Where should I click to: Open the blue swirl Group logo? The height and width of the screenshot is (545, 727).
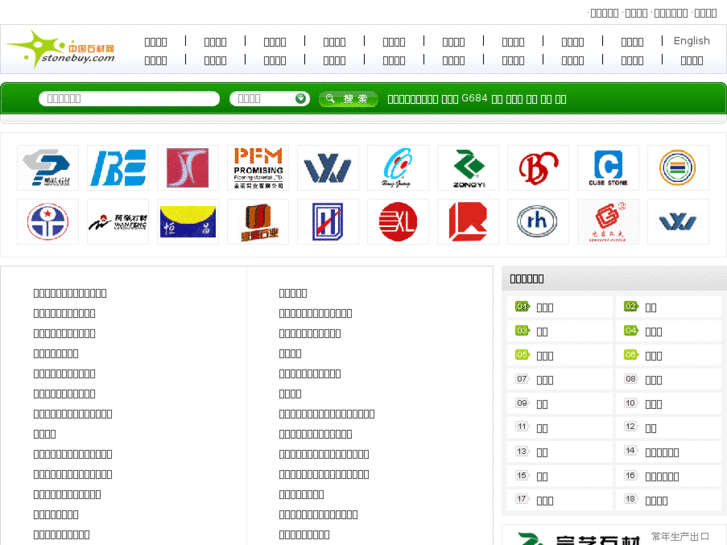[398, 168]
